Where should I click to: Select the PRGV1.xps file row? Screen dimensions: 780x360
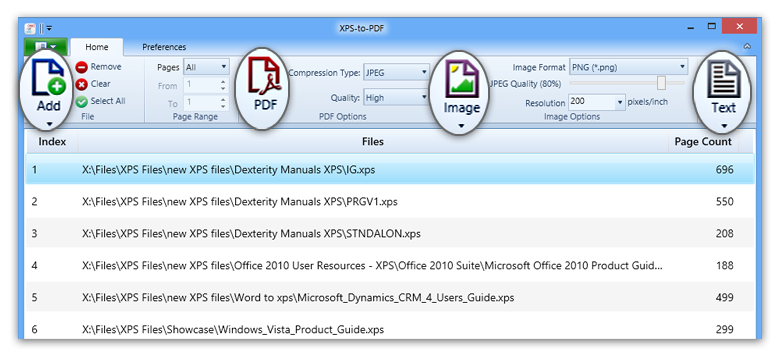pos(390,202)
